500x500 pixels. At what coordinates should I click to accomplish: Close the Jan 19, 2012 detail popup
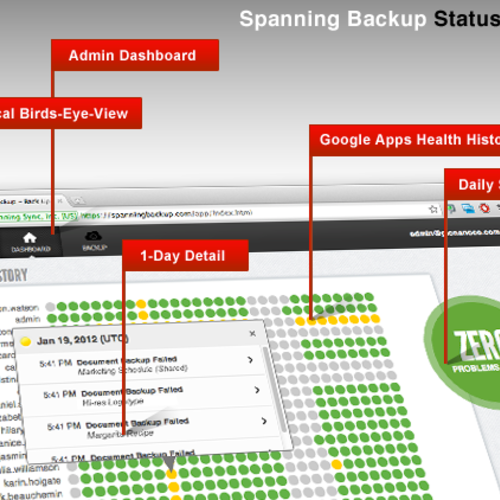click(x=253, y=333)
